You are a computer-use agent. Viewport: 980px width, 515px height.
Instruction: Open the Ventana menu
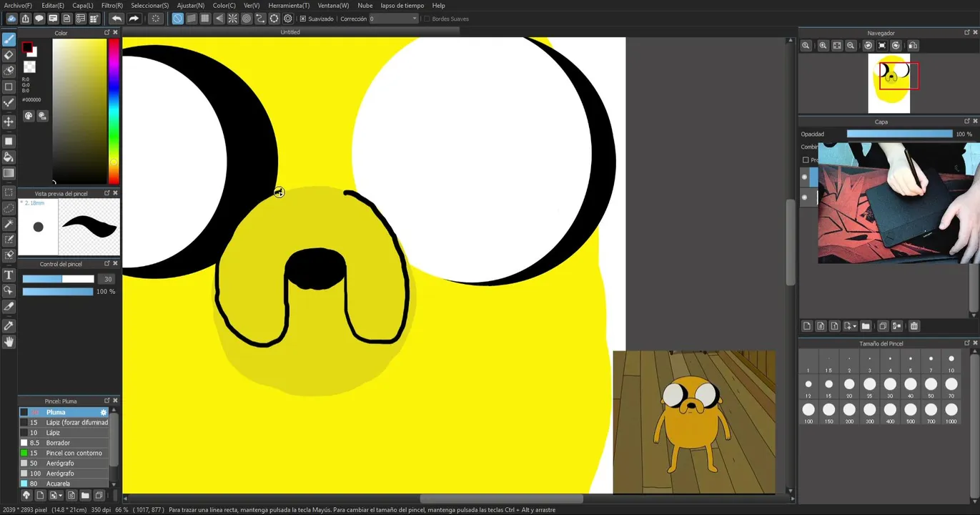point(333,5)
